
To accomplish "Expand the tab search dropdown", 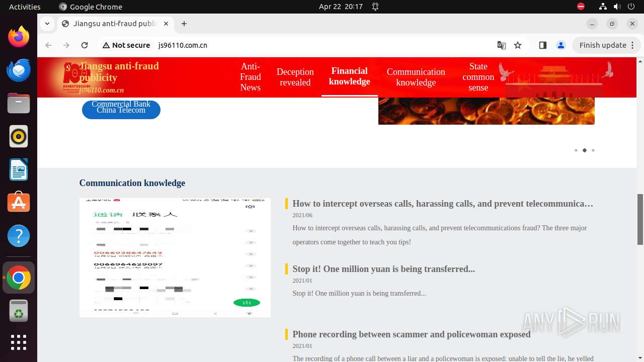I will 47,24.
